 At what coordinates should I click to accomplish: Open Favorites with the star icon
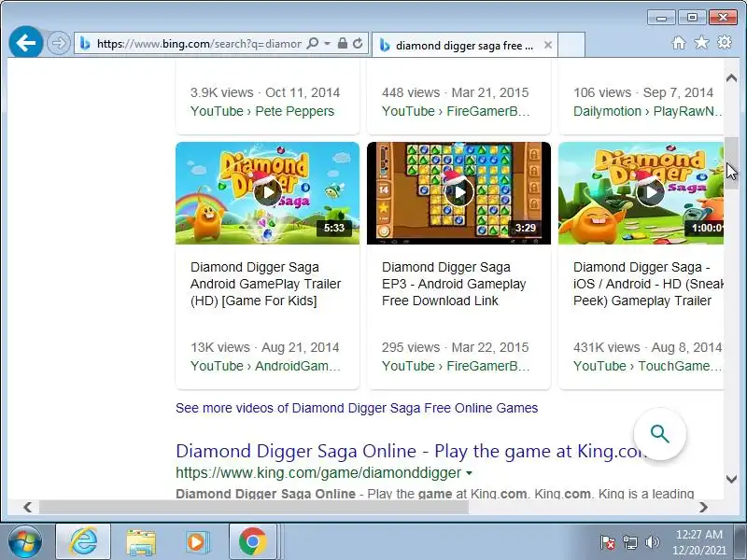[x=701, y=43]
